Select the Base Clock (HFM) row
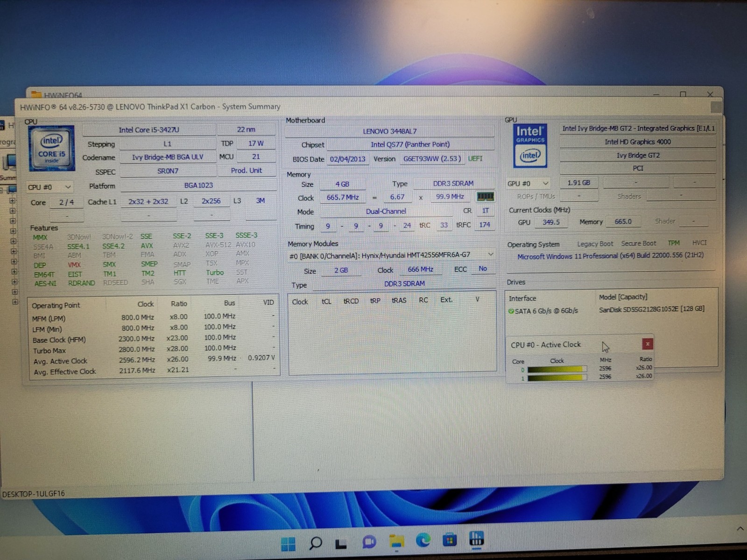Image resolution: width=747 pixels, height=560 pixels. [x=154, y=339]
